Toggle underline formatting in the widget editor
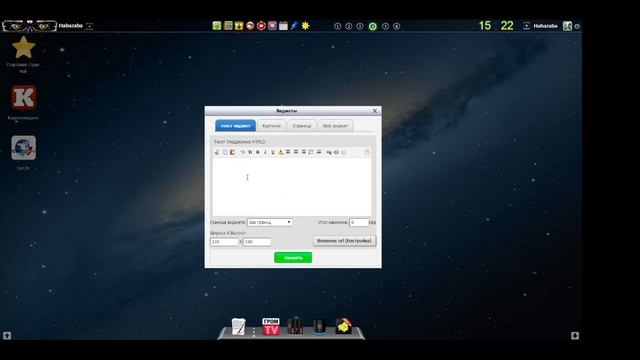The height and width of the screenshot is (360, 640). coord(273,152)
